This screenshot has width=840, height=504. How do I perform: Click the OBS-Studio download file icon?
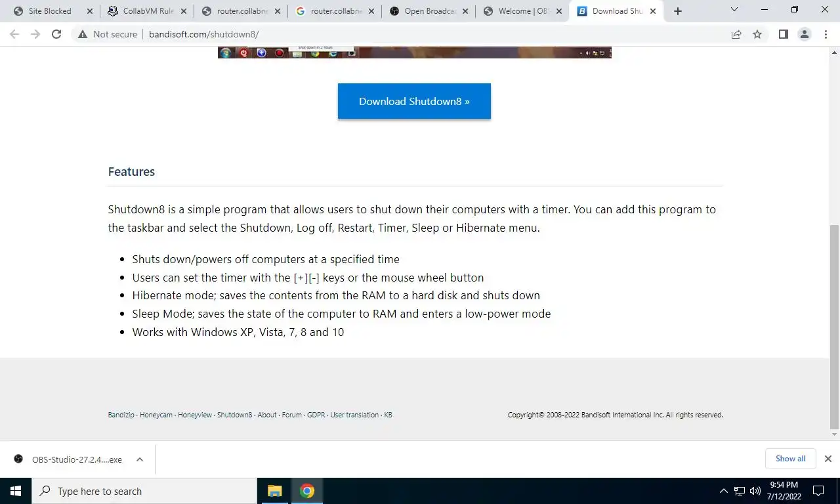click(18, 459)
